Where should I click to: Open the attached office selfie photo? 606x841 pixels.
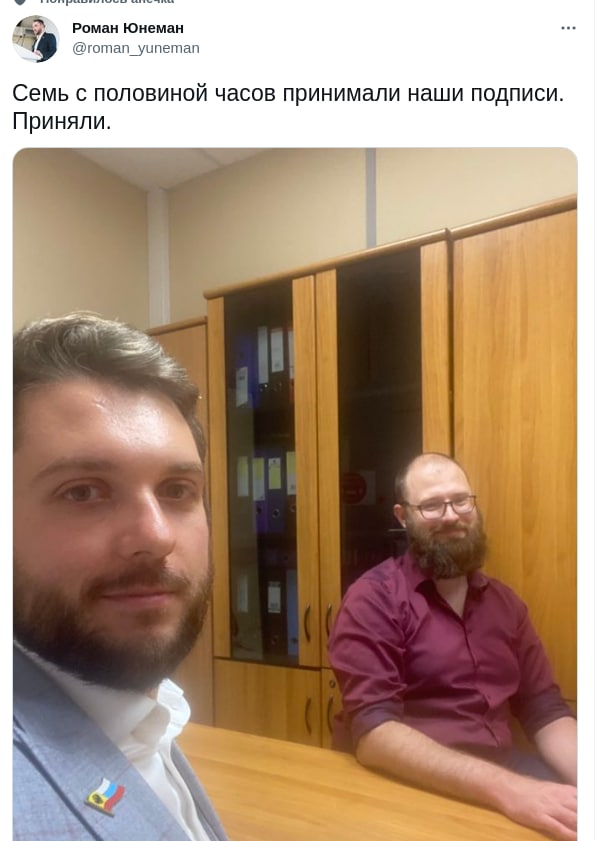pyautogui.click(x=295, y=494)
